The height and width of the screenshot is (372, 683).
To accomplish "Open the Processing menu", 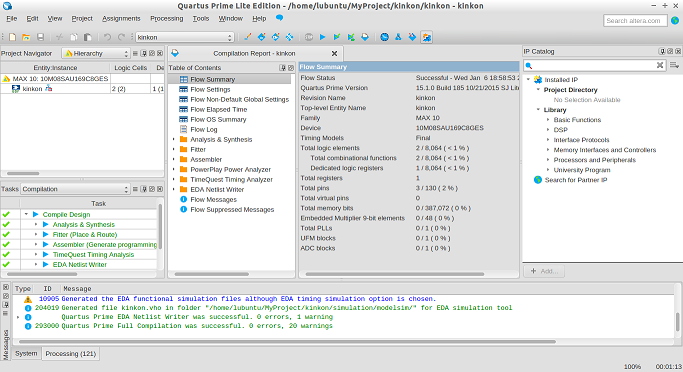I will tap(166, 18).
